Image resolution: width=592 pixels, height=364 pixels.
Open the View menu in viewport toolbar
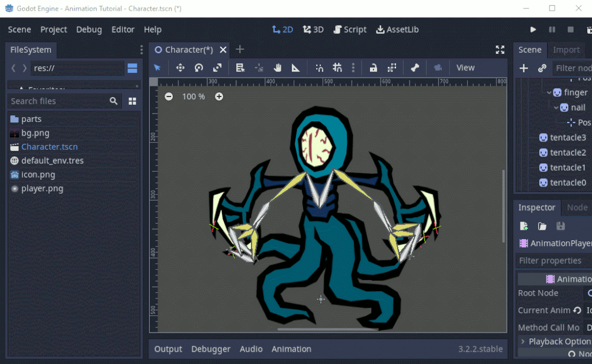coord(465,67)
